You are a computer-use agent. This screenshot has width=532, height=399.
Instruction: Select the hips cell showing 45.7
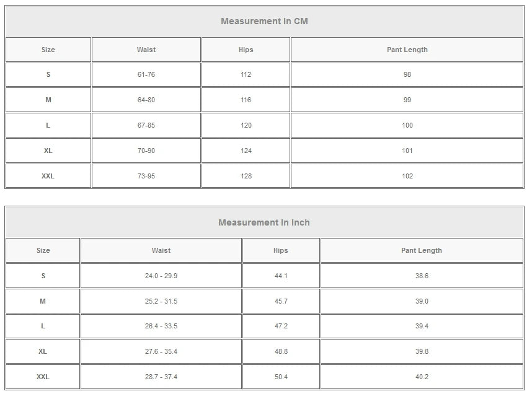[281, 301]
